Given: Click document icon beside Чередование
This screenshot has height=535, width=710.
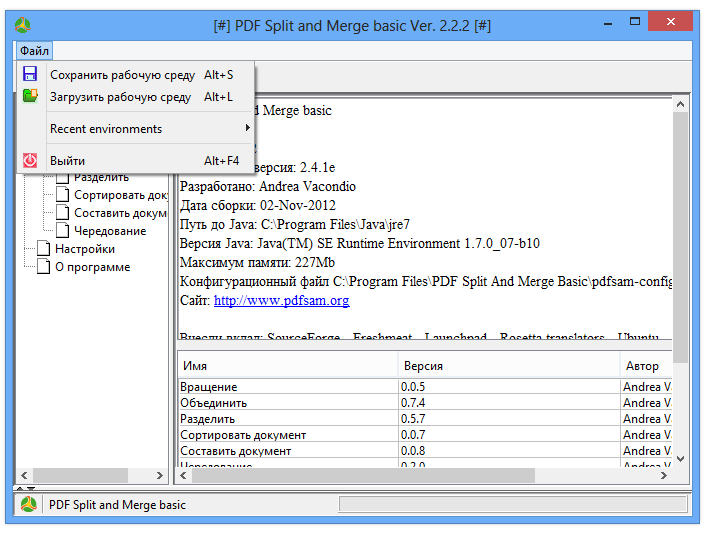Looking at the screenshot, I should click(x=62, y=230).
